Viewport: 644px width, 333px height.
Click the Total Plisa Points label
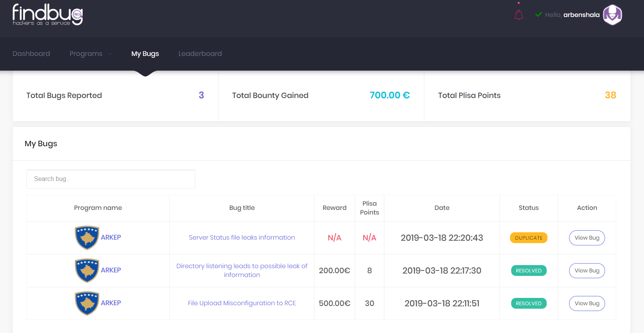pos(469,95)
